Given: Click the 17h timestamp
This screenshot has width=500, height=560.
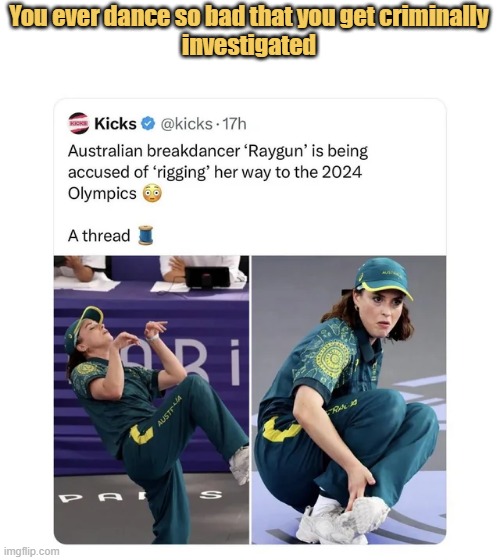Looking at the screenshot, I should coord(234,124).
